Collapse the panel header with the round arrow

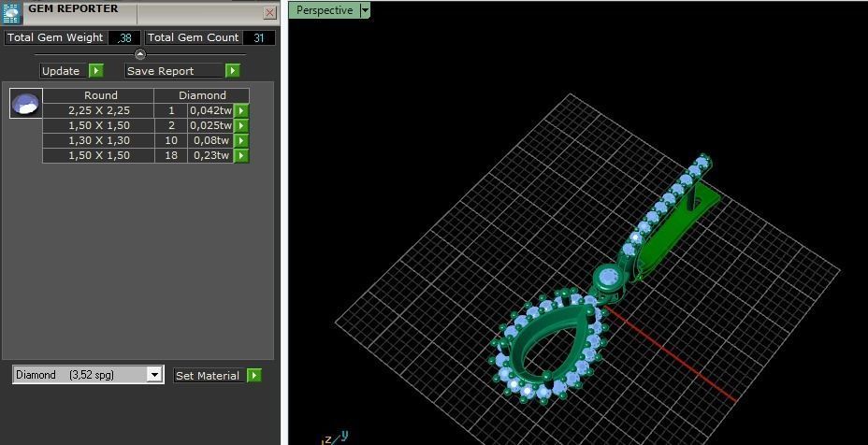tap(140, 54)
